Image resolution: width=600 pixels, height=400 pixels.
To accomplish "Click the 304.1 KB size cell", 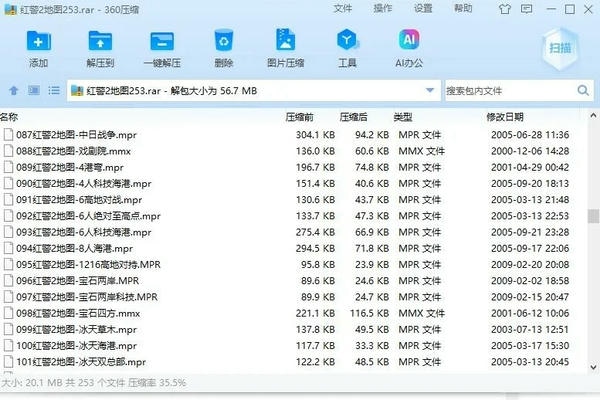I will point(315,135).
